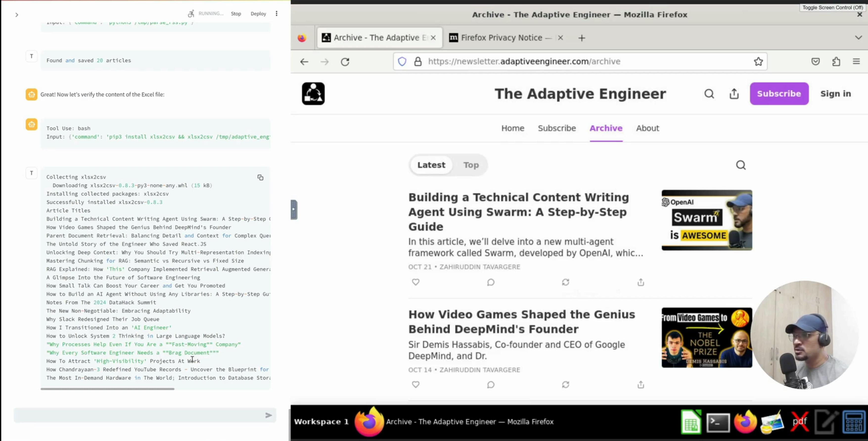Open the text editor icon in taskbar

coord(826,422)
